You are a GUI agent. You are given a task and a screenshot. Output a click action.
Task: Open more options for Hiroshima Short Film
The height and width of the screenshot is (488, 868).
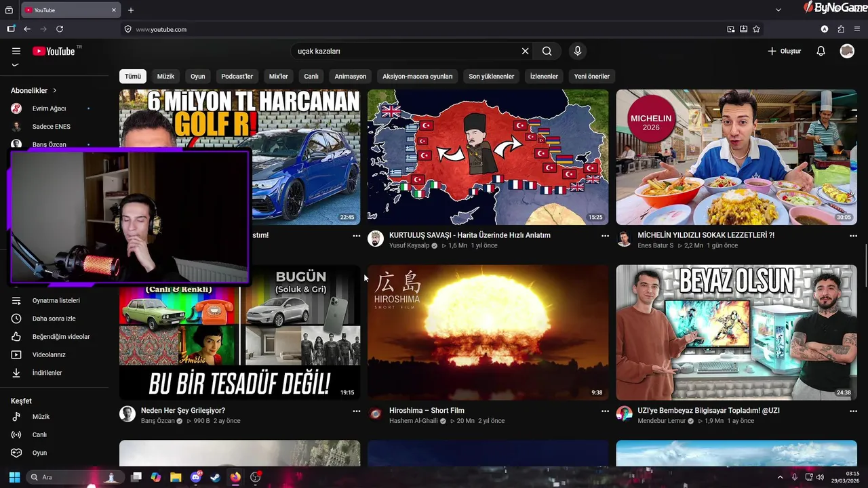pyautogui.click(x=605, y=411)
